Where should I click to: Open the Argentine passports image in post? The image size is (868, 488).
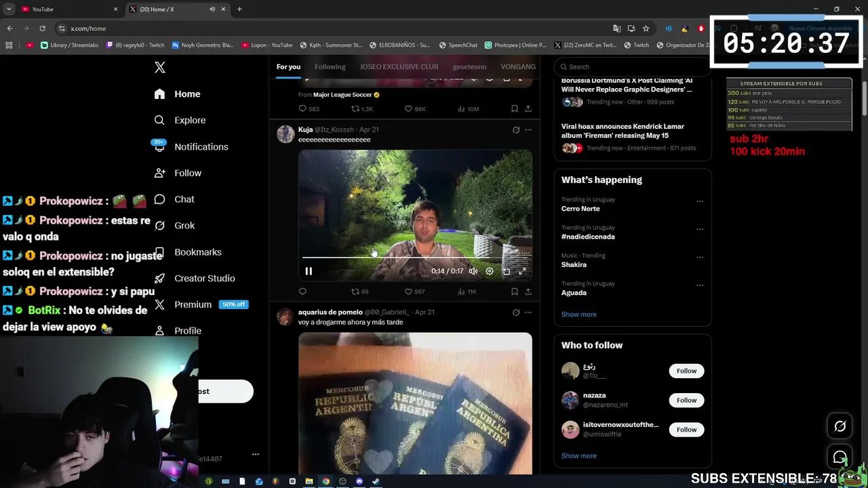pyautogui.click(x=415, y=403)
